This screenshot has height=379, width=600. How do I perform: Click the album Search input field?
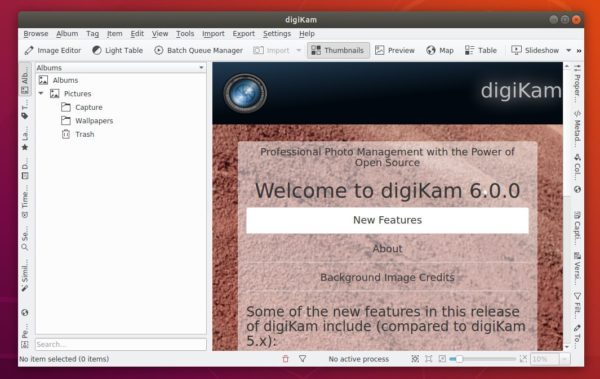click(x=121, y=344)
